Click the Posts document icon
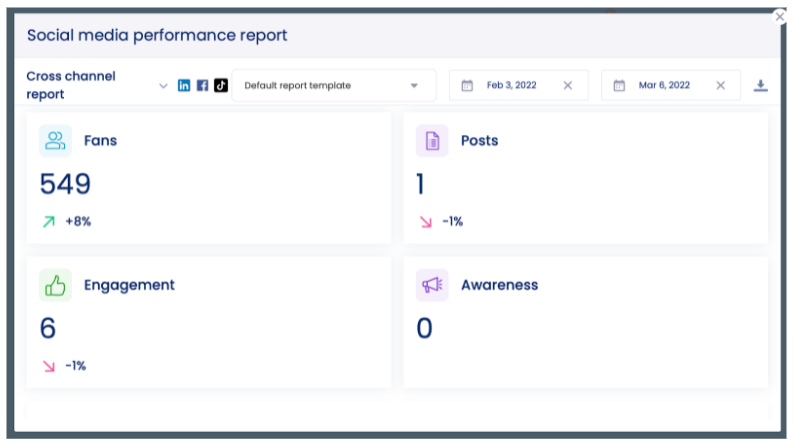794x444 pixels. click(432, 141)
